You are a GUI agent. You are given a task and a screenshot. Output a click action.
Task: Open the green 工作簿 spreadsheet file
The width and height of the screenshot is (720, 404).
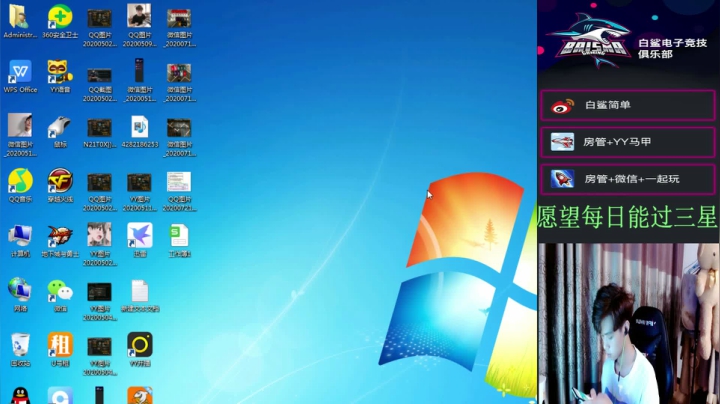[x=180, y=241]
